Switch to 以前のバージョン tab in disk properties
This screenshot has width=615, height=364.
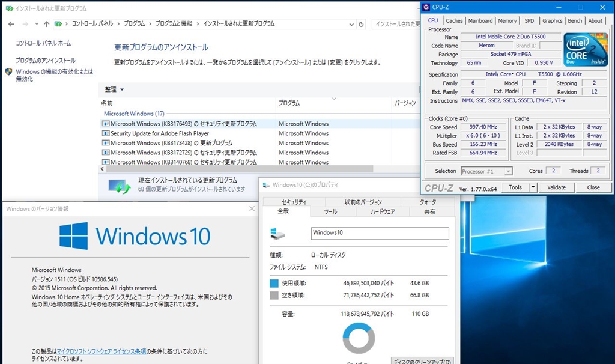[x=363, y=202]
